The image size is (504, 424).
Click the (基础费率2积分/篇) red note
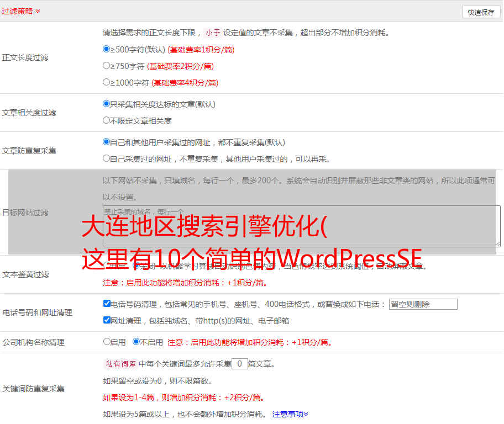coord(180,66)
